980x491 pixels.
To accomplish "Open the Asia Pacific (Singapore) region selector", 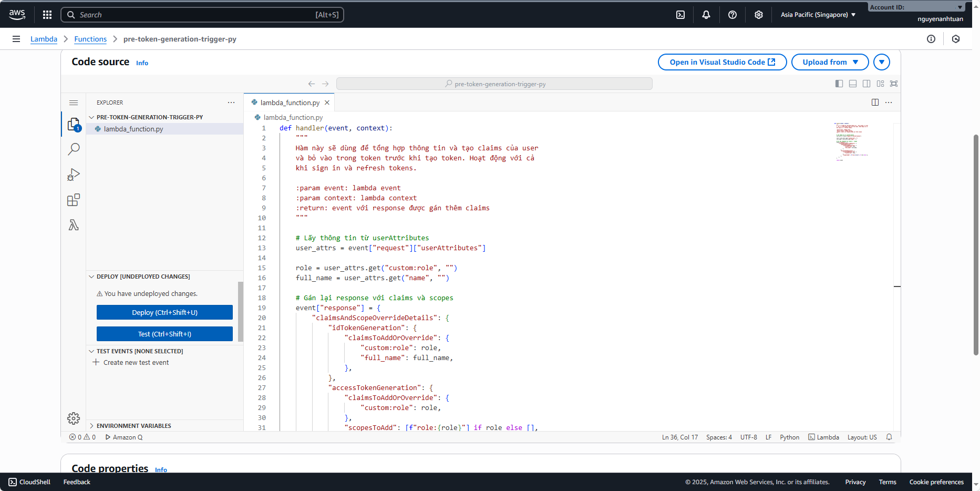I will tap(818, 15).
